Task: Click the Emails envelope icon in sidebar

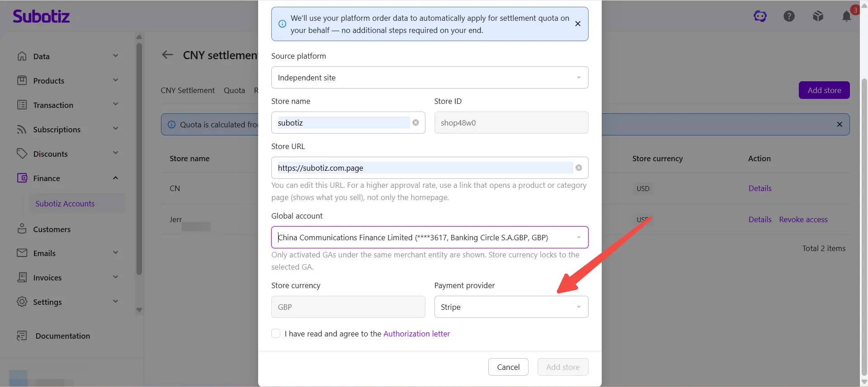Action: pos(22,253)
